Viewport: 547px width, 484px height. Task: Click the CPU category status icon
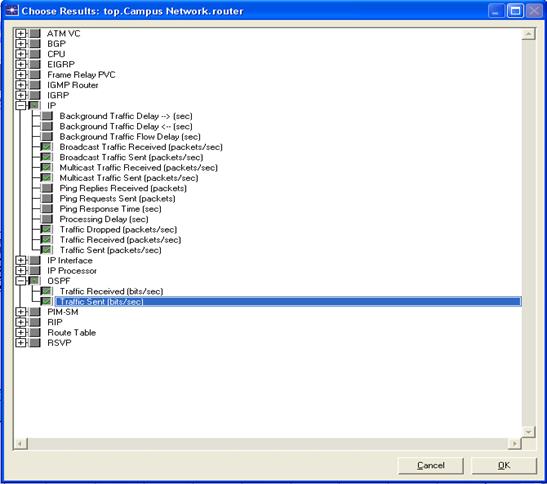[x=35, y=54]
